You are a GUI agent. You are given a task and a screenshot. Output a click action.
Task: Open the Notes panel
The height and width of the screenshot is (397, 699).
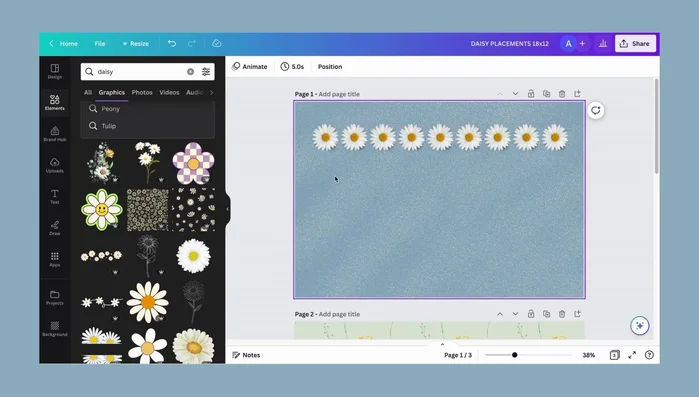[x=246, y=355]
